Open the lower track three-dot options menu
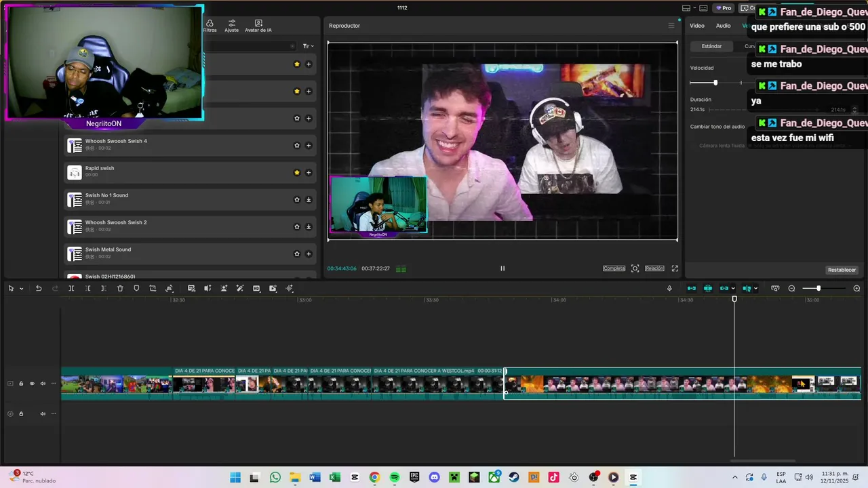Viewport: 868px width, 488px height. 54,413
